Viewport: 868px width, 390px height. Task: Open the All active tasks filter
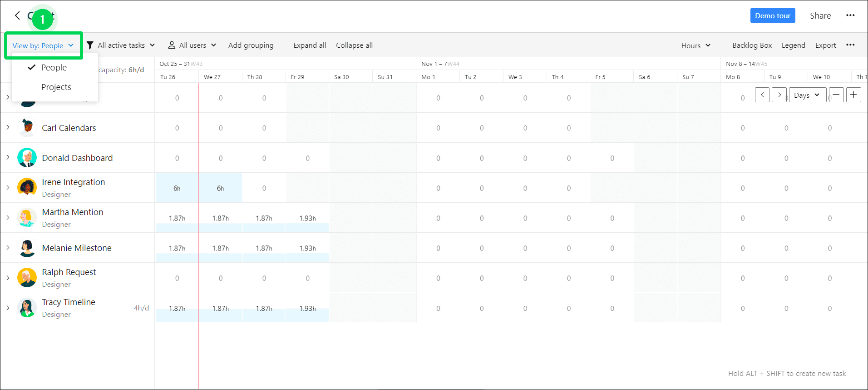121,45
